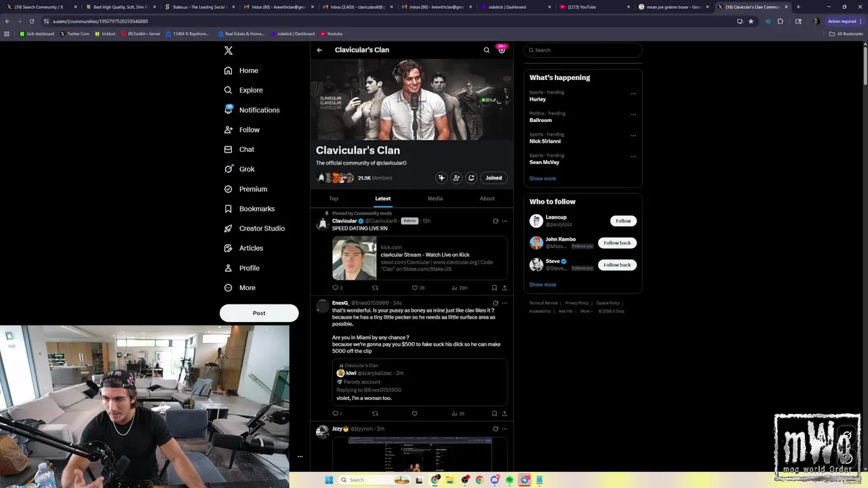The image size is (868, 488).
Task: Bookmark the EnesG_ post
Action: click(x=494, y=413)
